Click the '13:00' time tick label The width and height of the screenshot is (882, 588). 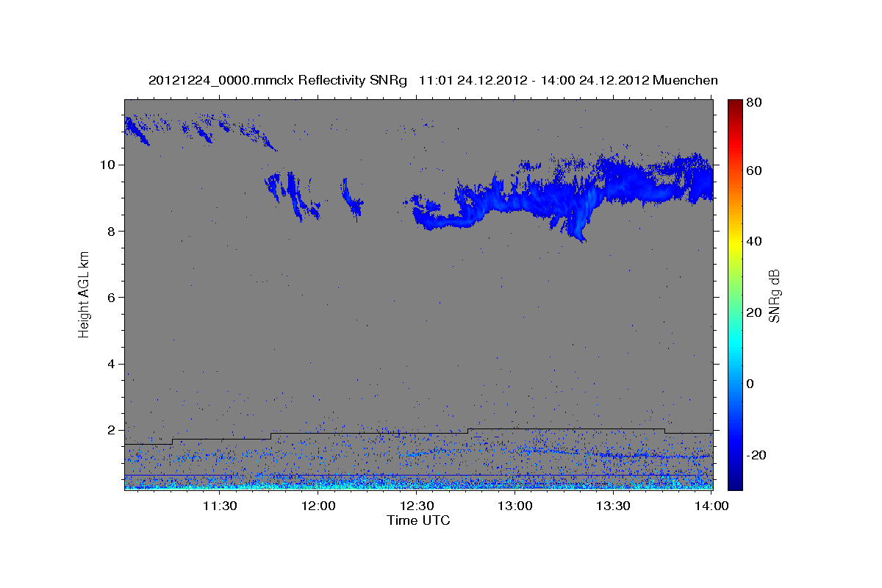[x=515, y=506]
